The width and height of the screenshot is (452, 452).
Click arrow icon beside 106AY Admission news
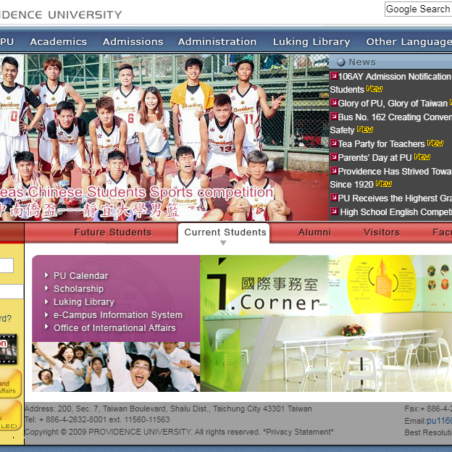click(334, 76)
